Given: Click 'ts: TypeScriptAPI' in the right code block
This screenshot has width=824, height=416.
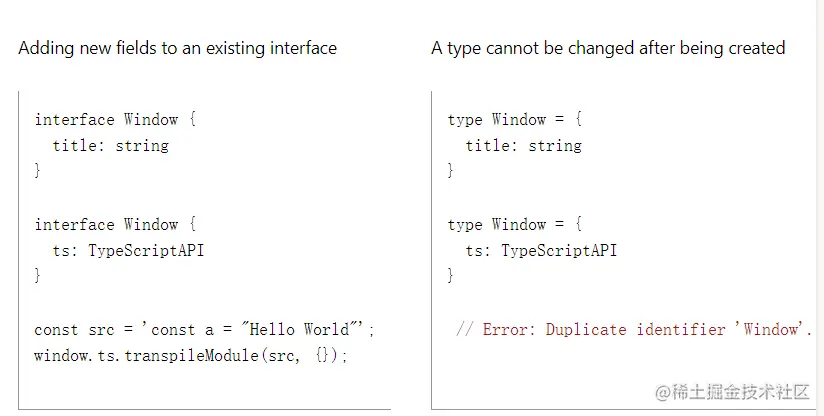Looking at the screenshot, I should click(541, 251).
